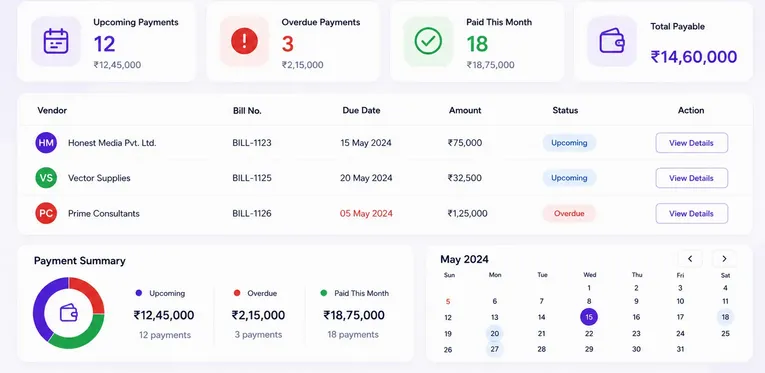765x373 pixels.
Task: Select date 31 in May calendar
Action: [x=680, y=349]
